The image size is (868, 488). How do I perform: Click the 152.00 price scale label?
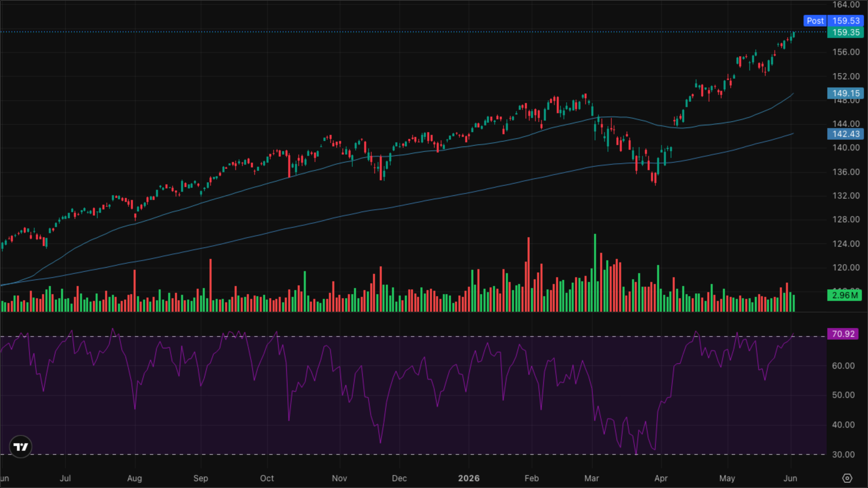[846, 76]
